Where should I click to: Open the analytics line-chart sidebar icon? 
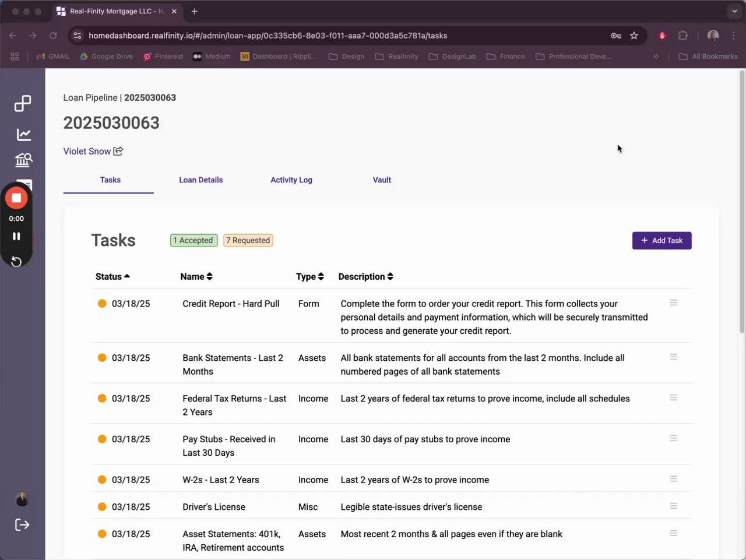point(23,135)
